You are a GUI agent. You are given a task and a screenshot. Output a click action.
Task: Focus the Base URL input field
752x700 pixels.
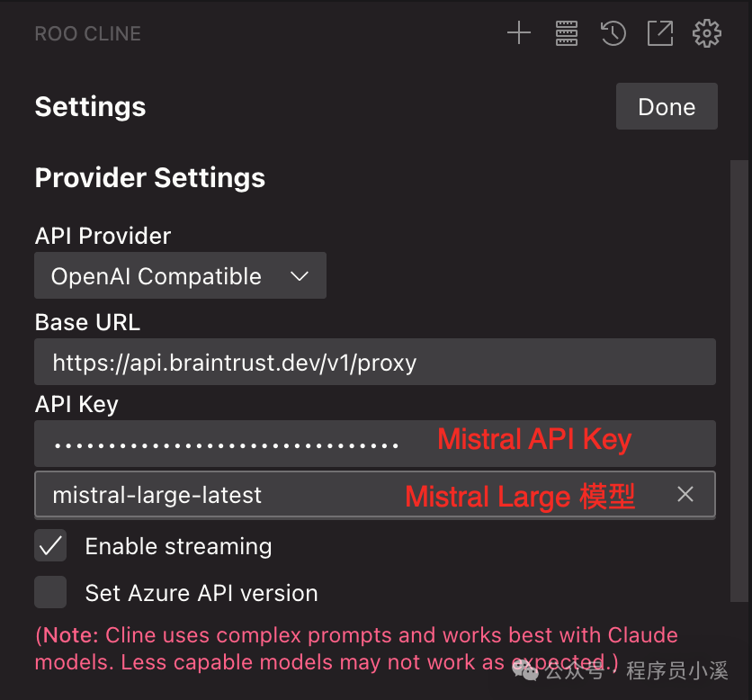tap(375, 363)
